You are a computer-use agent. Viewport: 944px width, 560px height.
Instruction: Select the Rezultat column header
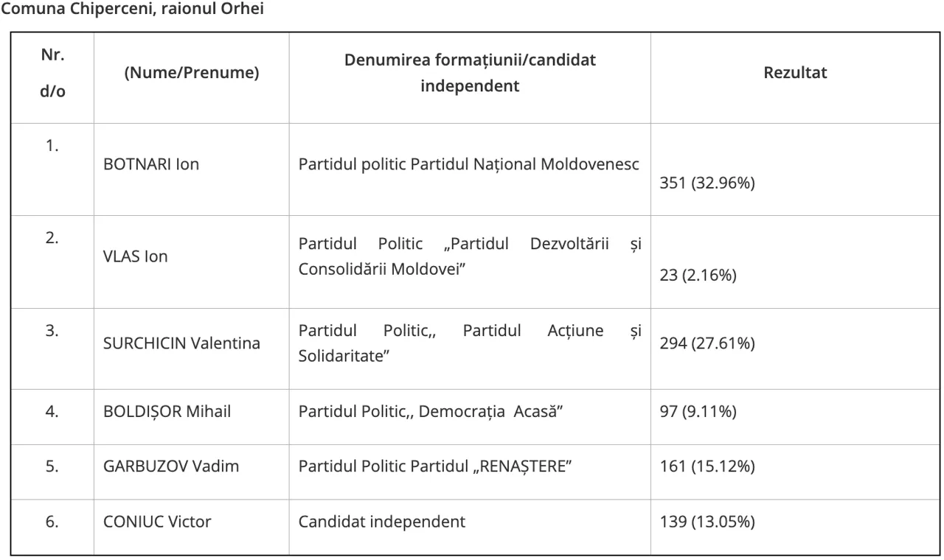[796, 73]
